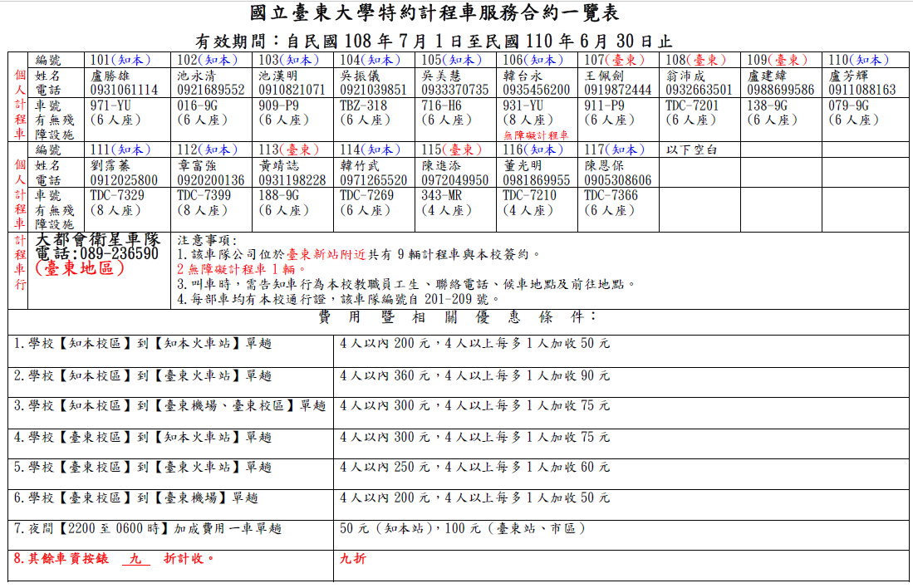The width and height of the screenshot is (913, 588).
Task: Click plate number TDC-7366
Action: point(611,196)
